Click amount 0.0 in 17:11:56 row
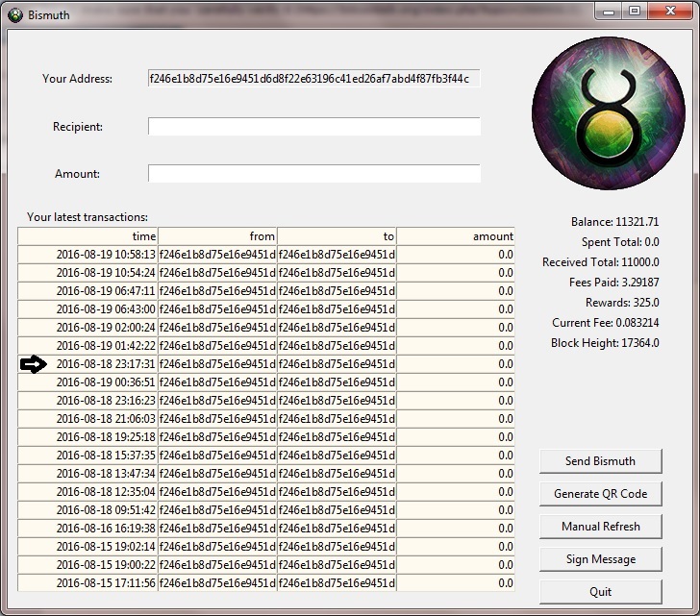 click(x=456, y=583)
